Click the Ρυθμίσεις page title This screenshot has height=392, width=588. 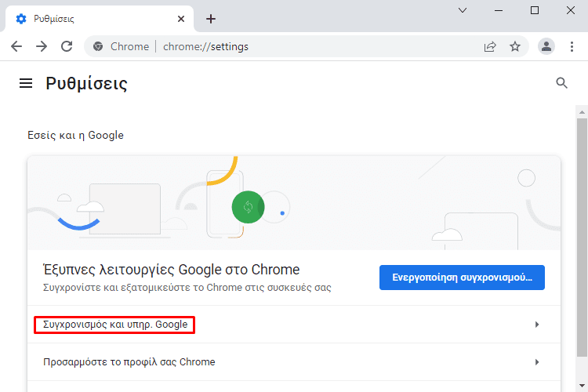click(86, 83)
